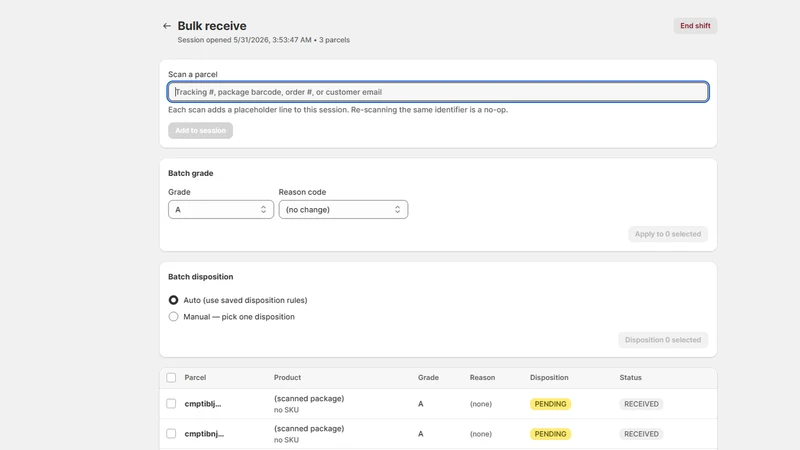
Task: Click Apply to 0 selected button
Action: pos(668,234)
